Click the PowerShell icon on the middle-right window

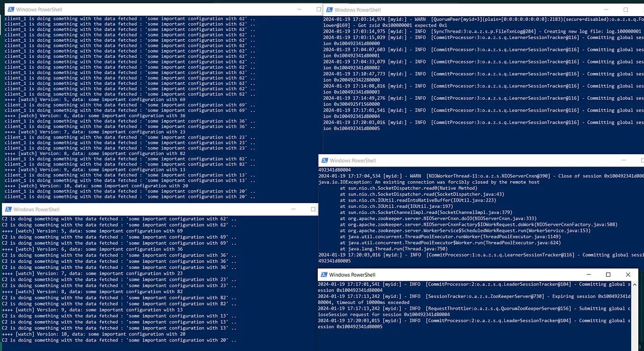[x=324, y=160]
